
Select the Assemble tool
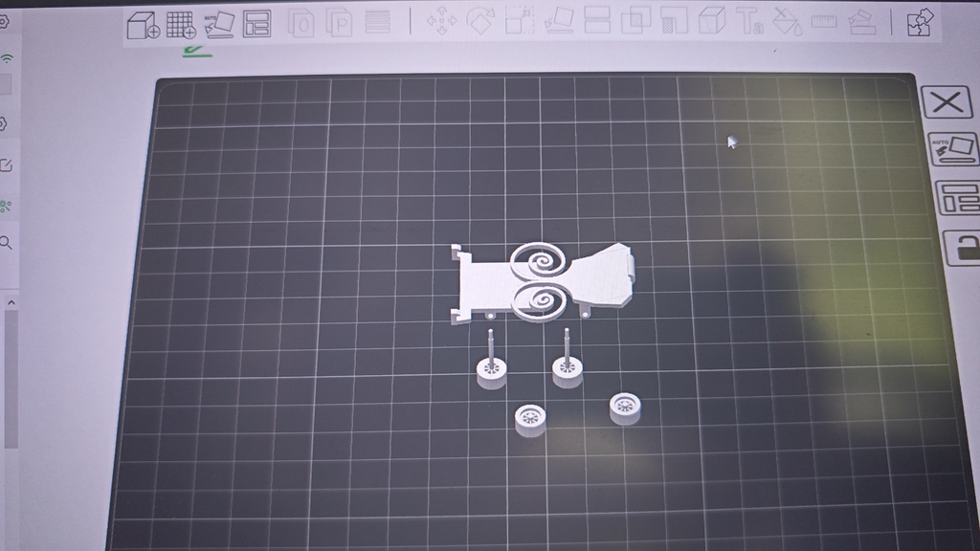(862, 22)
